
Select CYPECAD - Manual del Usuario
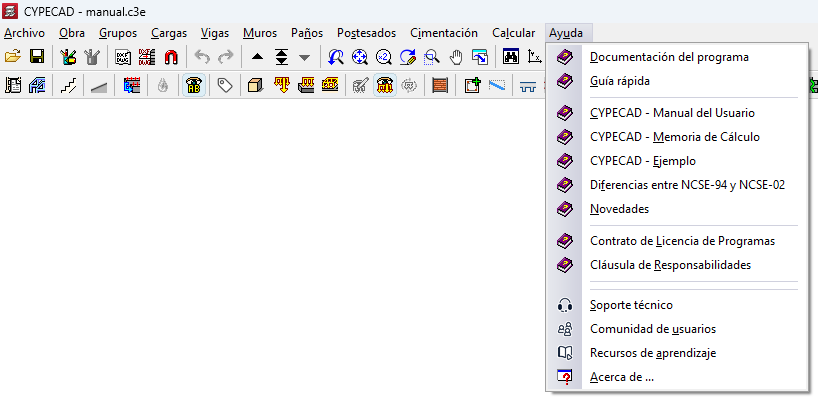672,112
